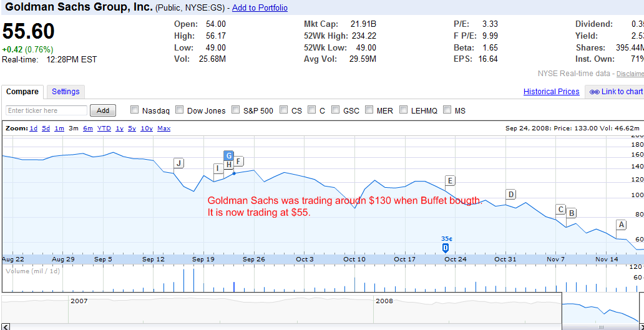Tick the C ticker checkbox
Screen dimensions: 644x330
click(x=312, y=110)
